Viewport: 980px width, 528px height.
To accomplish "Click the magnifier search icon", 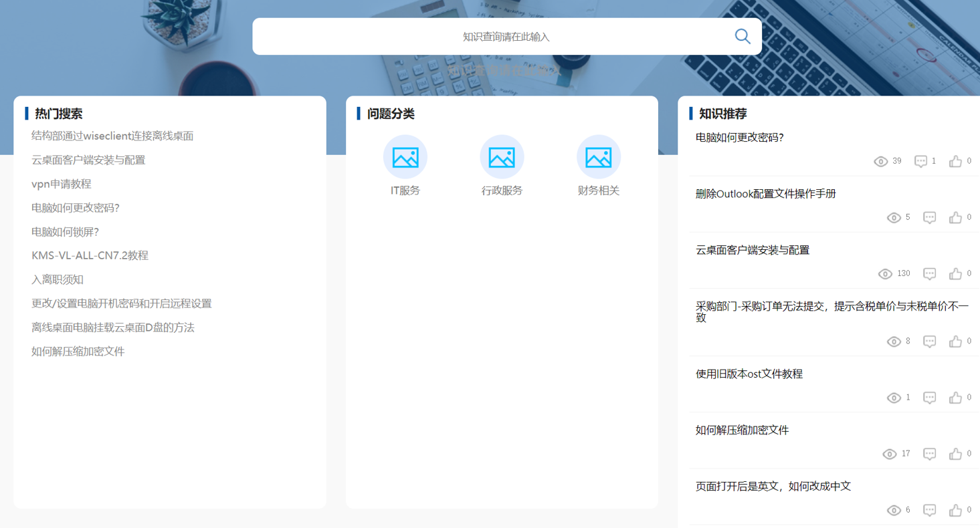I will pyautogui.click(x=742, y=36).
